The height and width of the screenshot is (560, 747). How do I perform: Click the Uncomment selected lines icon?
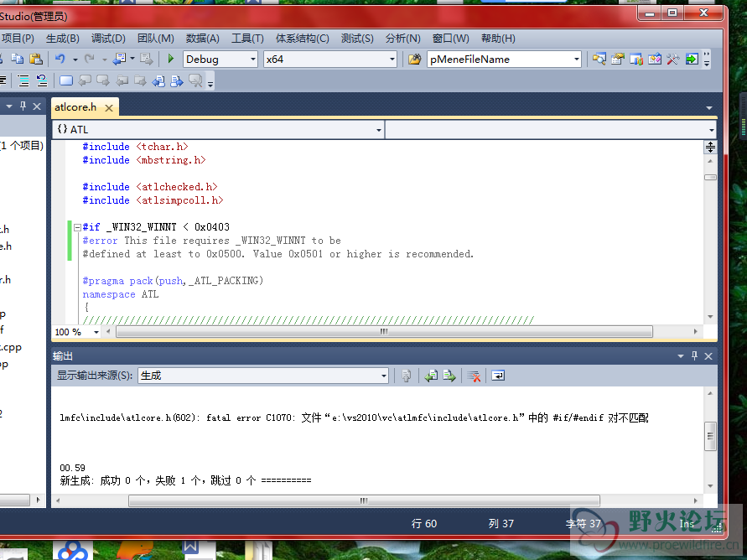(42, 81)
